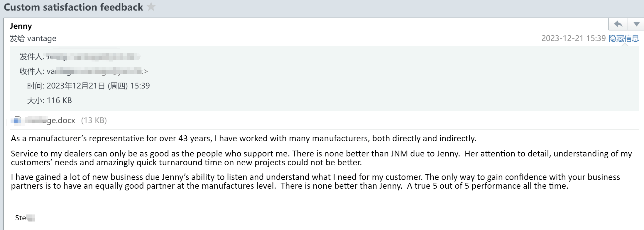Click the 时间 date row in details
This screenshot has height=230, width=644.
pos(89,86)
